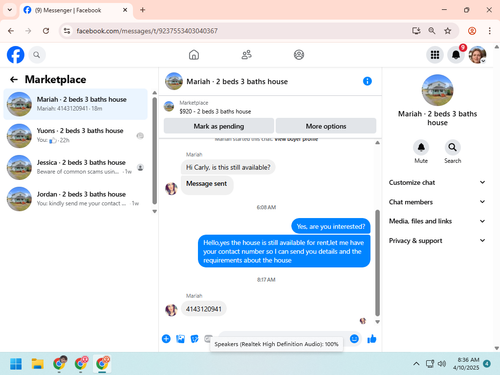Expand the Customize chat section
500x375 pixels.
(437, 182)
